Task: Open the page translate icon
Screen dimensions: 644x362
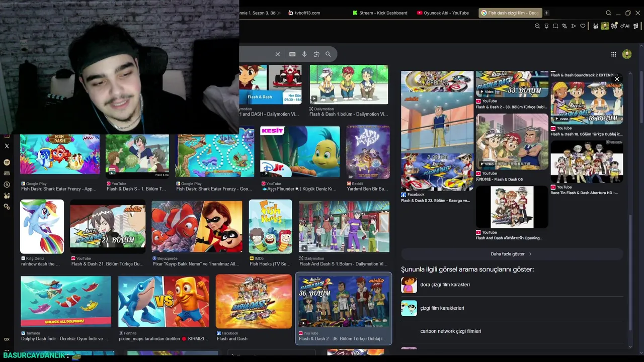Action: pos(565,26)
